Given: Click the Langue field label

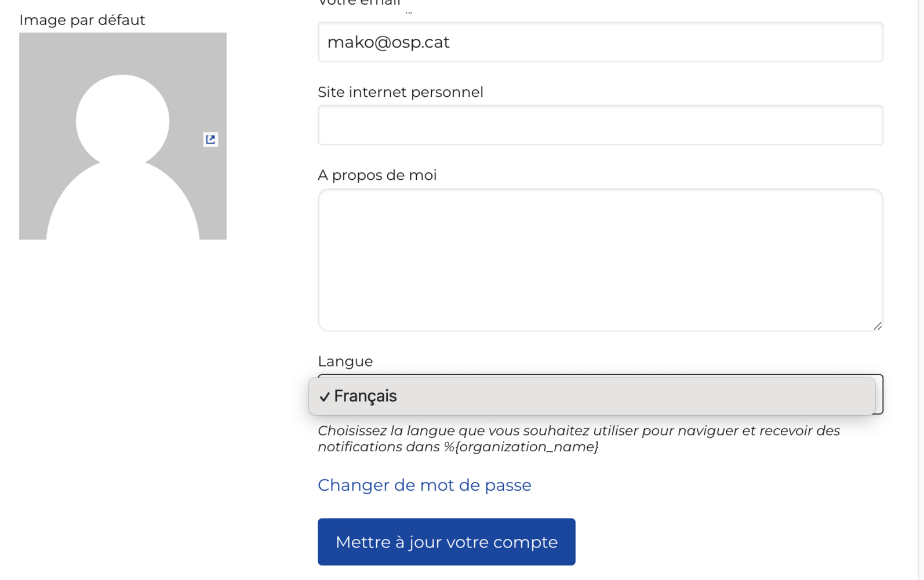Looking at the screenshot, I should (345, 361).
